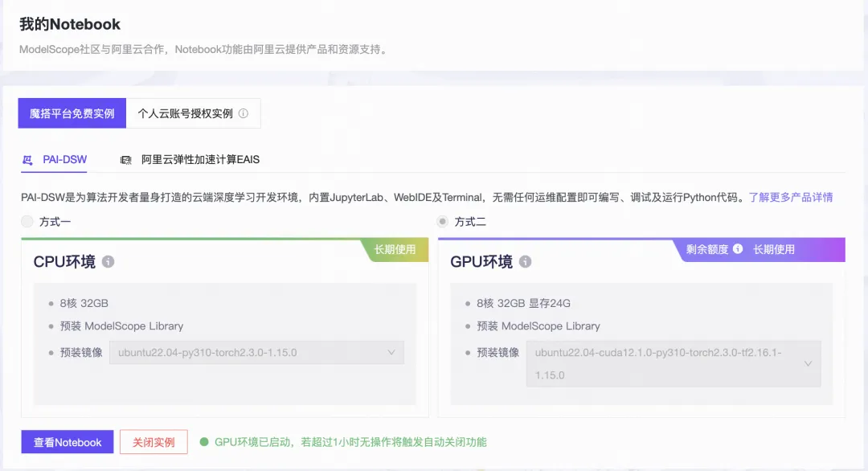This screenshot has height=471, width=868.
Task: Switch to 个人云账号授权实例 tab
Action: click(x=193, y=113)
